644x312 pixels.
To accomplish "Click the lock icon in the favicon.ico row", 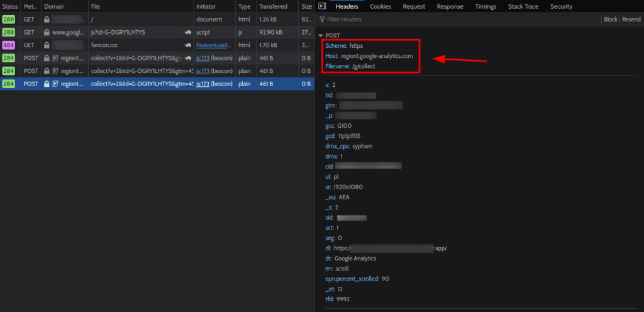I will click(x=47, y=45).
